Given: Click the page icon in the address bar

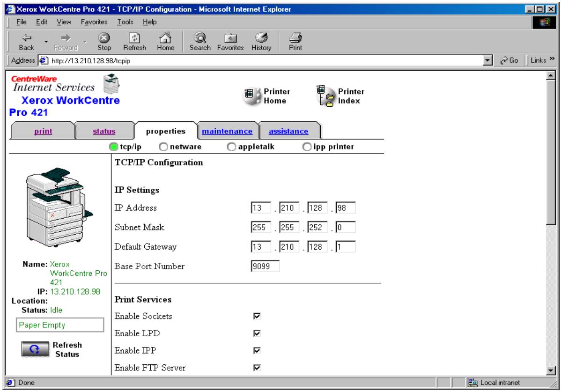Looking at the screenshot, I should coord(43,60).
